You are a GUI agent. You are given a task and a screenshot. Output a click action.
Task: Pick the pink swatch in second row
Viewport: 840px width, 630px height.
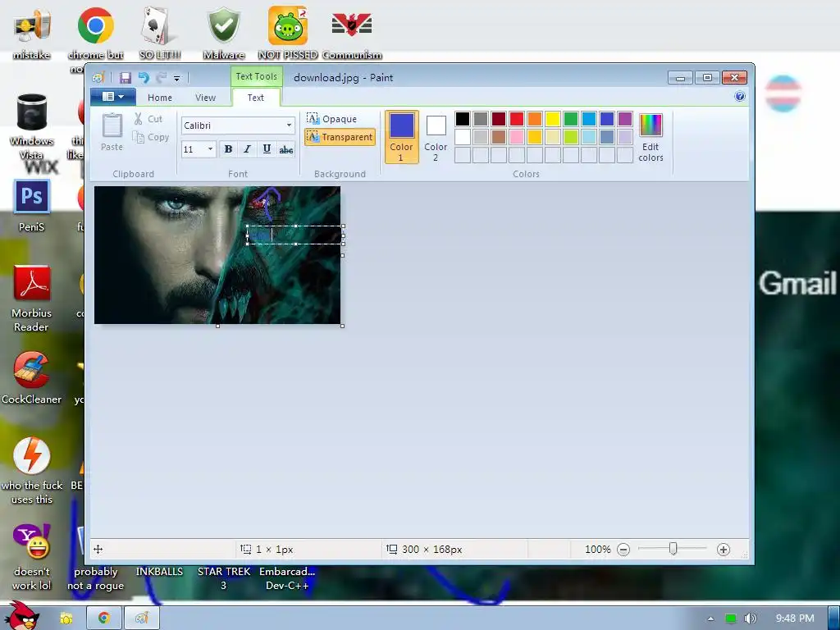(x=517, y=137)
